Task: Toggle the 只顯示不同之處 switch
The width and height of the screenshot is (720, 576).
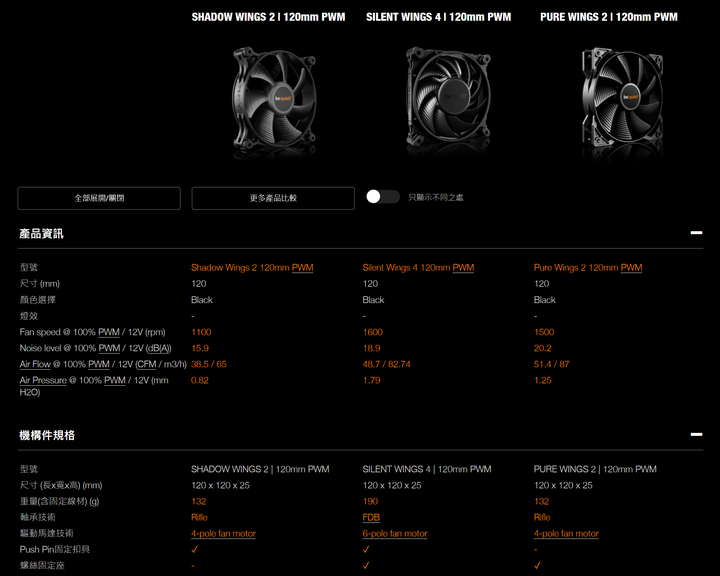Action: point(383,197)
